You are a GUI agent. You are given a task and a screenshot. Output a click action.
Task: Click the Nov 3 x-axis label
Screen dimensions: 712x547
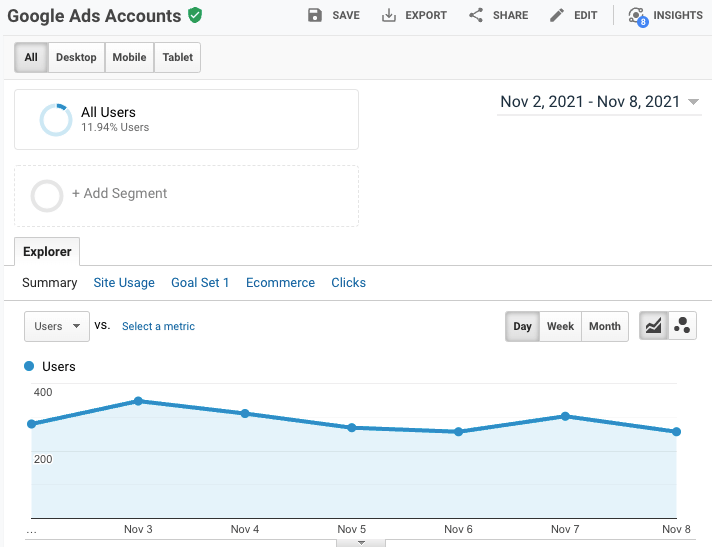point(138,529)
